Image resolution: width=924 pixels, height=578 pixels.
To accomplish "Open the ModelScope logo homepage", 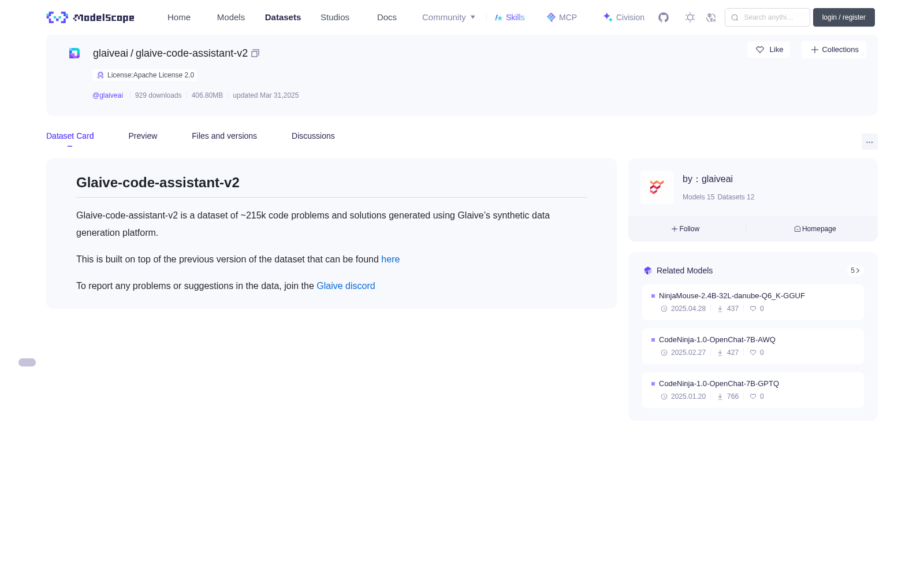I will click(x=90, y=17).
